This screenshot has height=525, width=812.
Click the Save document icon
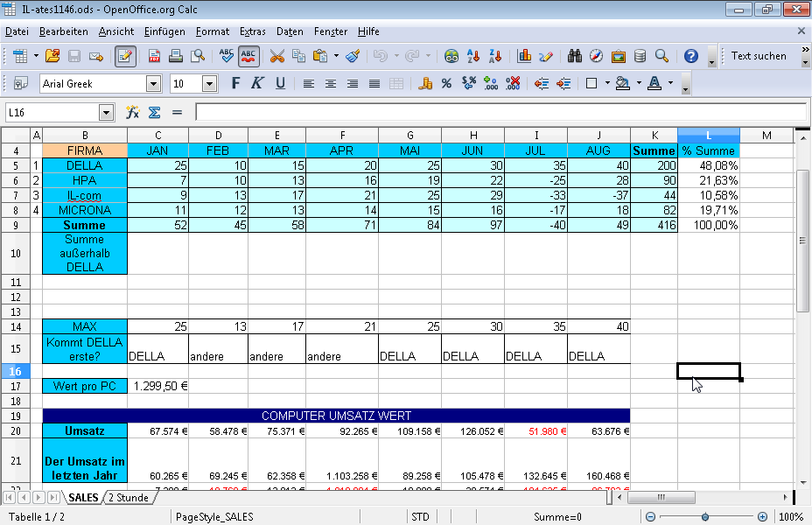tap(74, 56)
